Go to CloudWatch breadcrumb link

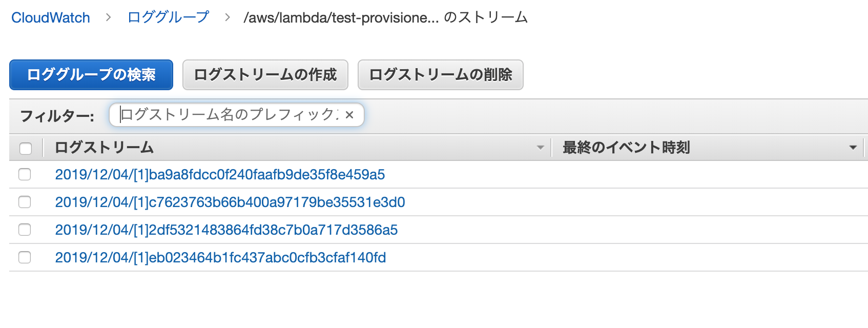pyautogui.click(x=51, y=17)
